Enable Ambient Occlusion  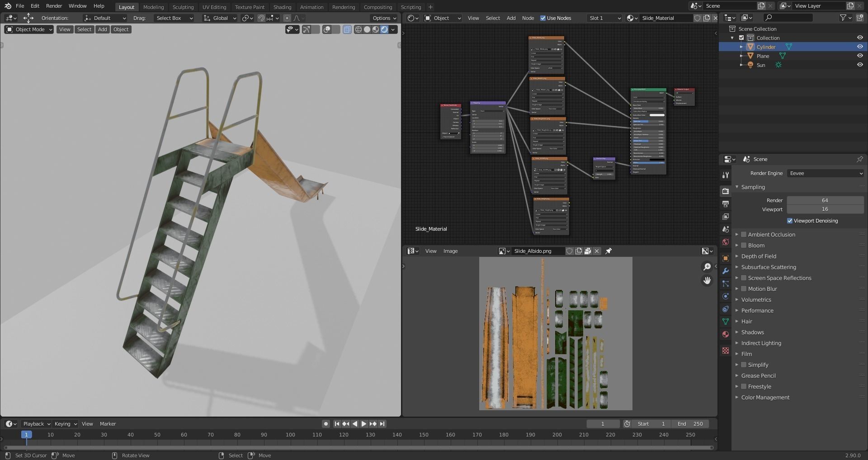[x=744, y=234]
